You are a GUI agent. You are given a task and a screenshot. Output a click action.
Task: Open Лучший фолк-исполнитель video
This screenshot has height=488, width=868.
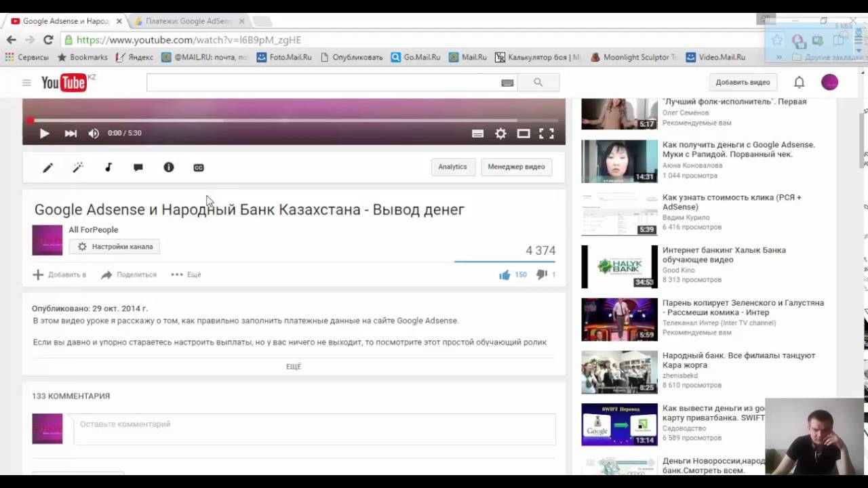click(x=734, y=102)
